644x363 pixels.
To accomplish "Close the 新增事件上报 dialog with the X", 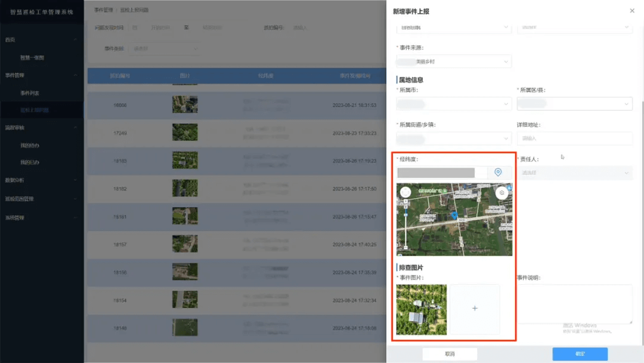I will click(632, 11).
